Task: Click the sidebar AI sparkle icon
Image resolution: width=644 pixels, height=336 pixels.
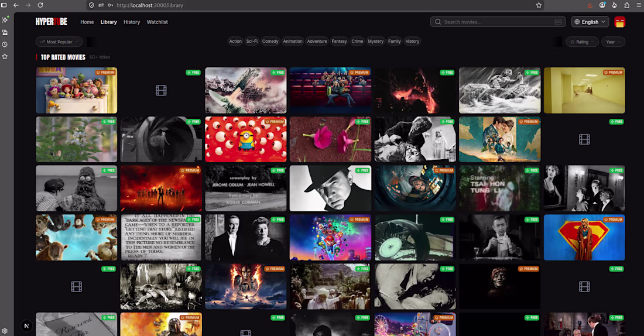Action: pos(5,20)
